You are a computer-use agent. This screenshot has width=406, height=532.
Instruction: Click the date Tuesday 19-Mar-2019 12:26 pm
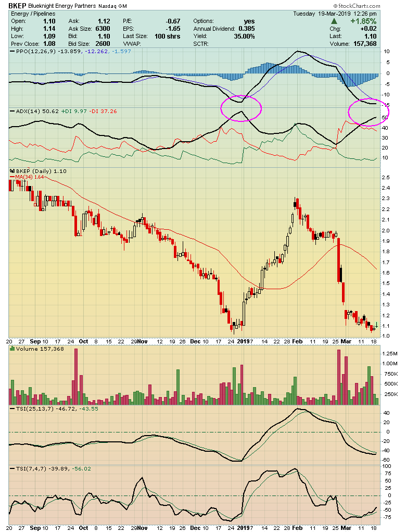point(335,14)
